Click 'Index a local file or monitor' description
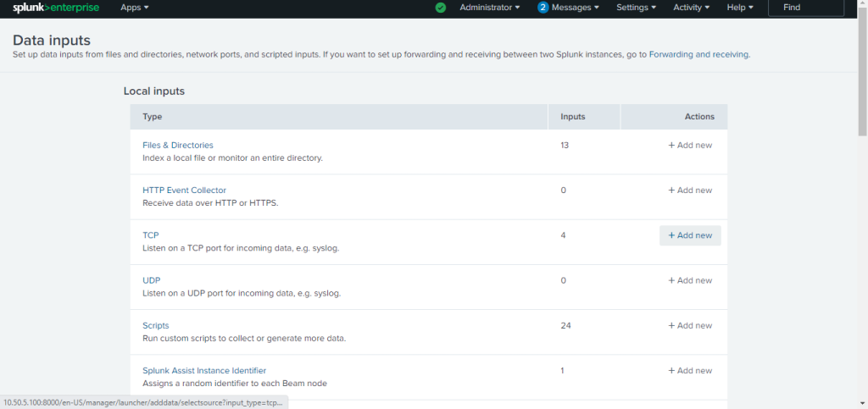The width and height of the screenshot is (868, 409). [232, 158]
